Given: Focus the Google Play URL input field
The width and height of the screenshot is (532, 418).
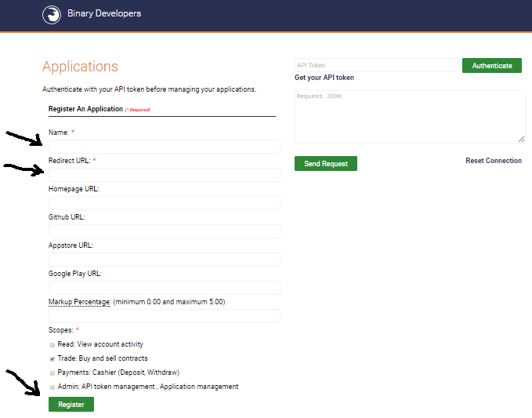Looking at the screenshot, I should pyautogui.click(x=165, y=288).
